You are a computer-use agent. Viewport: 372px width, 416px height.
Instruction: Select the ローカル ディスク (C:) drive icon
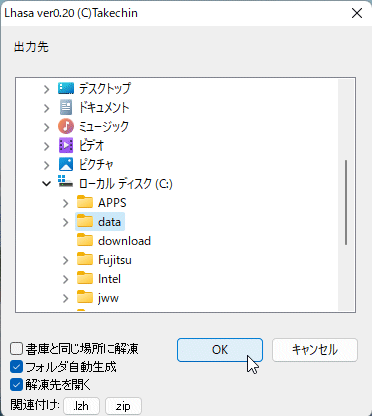(x=66, y=183)
